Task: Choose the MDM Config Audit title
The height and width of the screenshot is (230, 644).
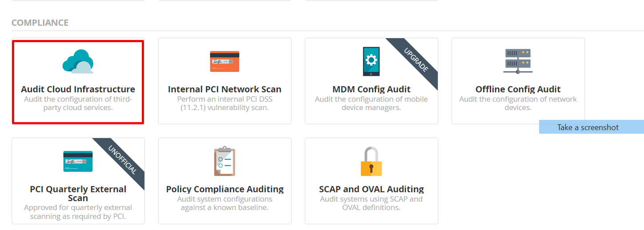Action: click(371, 89)
